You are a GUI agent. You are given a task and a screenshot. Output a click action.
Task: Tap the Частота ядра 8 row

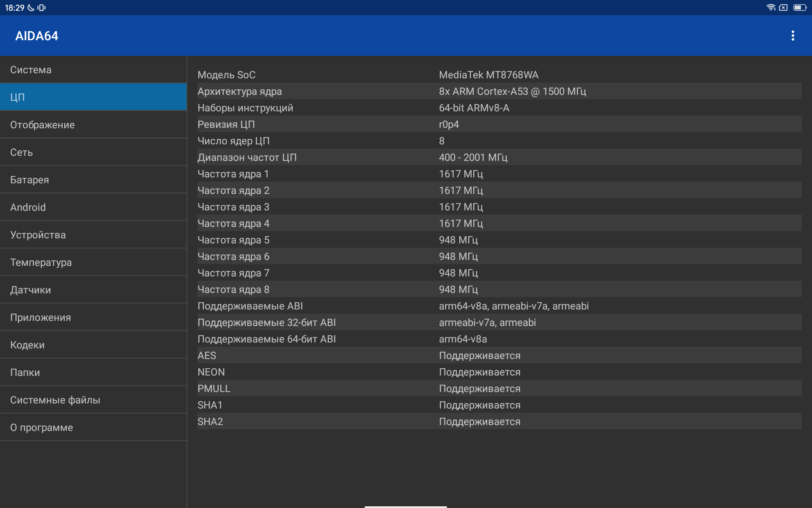point(499,289)
